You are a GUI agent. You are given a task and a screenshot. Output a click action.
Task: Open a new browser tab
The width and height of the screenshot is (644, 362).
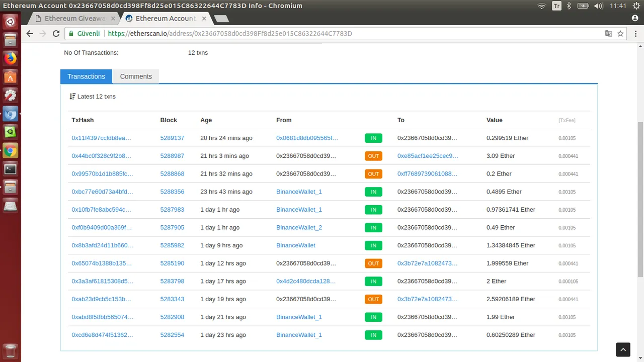point(221,19)
